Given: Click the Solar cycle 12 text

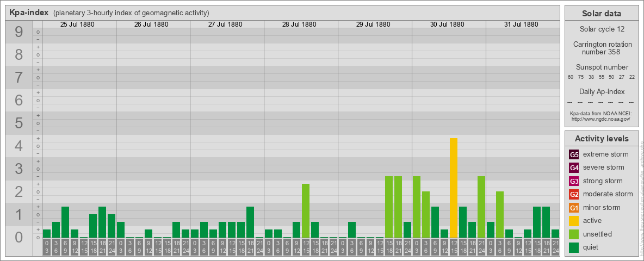Looking at the screenshot, I should point(601,29).
